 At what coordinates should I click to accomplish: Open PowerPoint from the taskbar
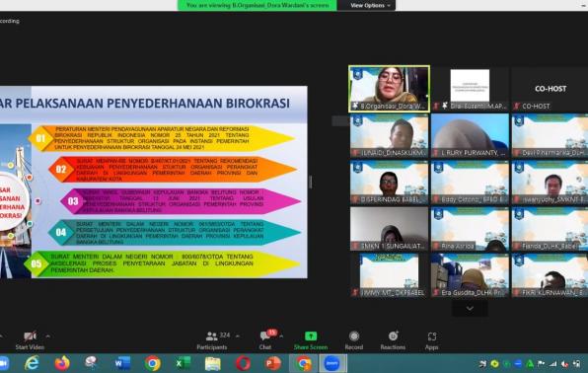pos(273,363)
